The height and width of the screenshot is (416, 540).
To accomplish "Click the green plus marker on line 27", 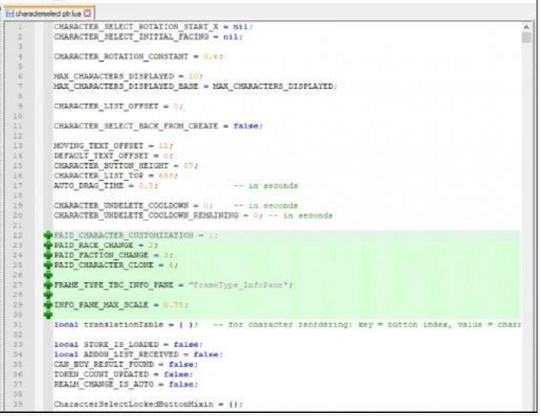I will coord(48,285).
